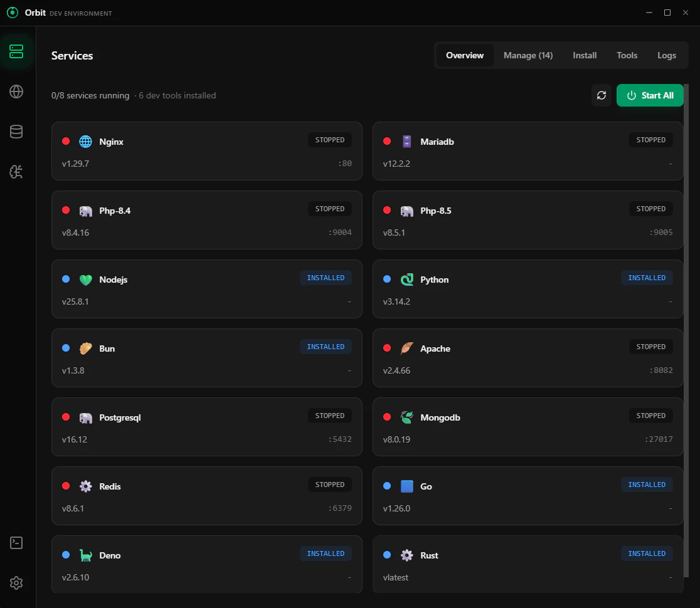Click the services list vertical scrollbar
This screenshot has height=608, width=700.
686,330
